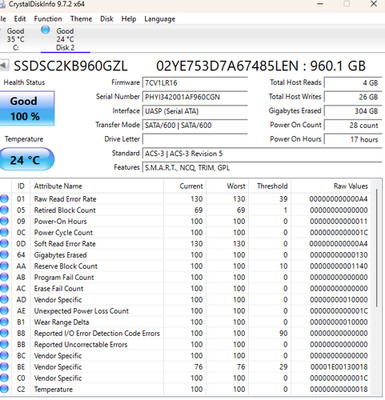This screenshot has height=400, width=385.
Task: Open the Theme menu
Action: point(81,19)
